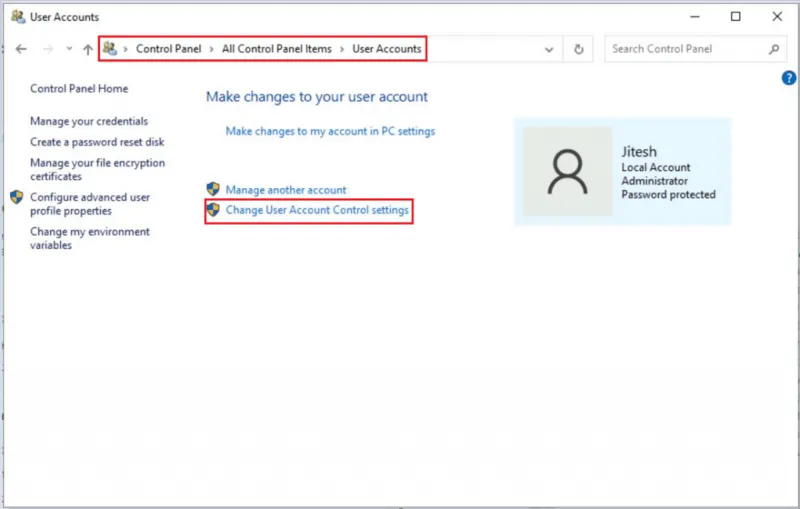This screenshot has width=800, height=509.
Task: Click into Search Control Panel field
Action: coord(685,49)
